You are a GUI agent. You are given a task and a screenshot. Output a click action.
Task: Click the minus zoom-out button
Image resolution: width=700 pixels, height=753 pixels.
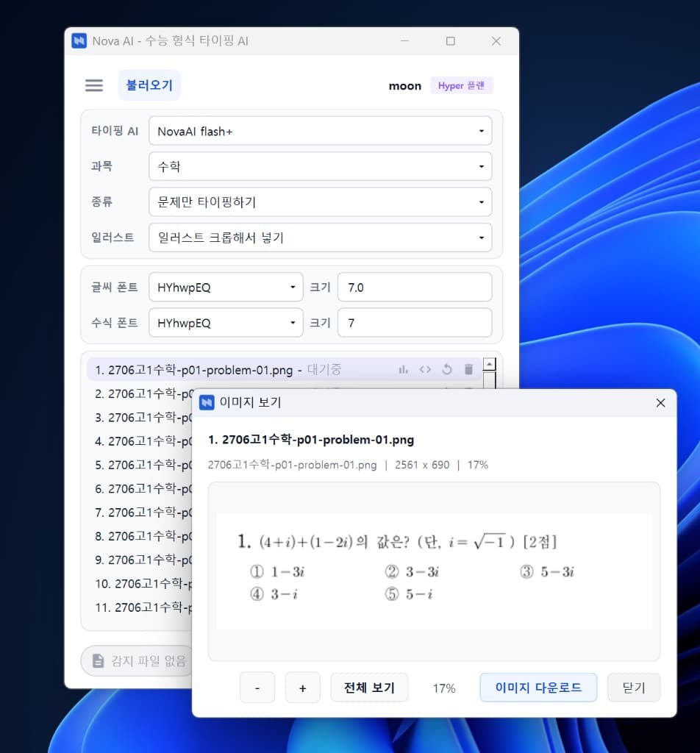click(x=257, y=688)
